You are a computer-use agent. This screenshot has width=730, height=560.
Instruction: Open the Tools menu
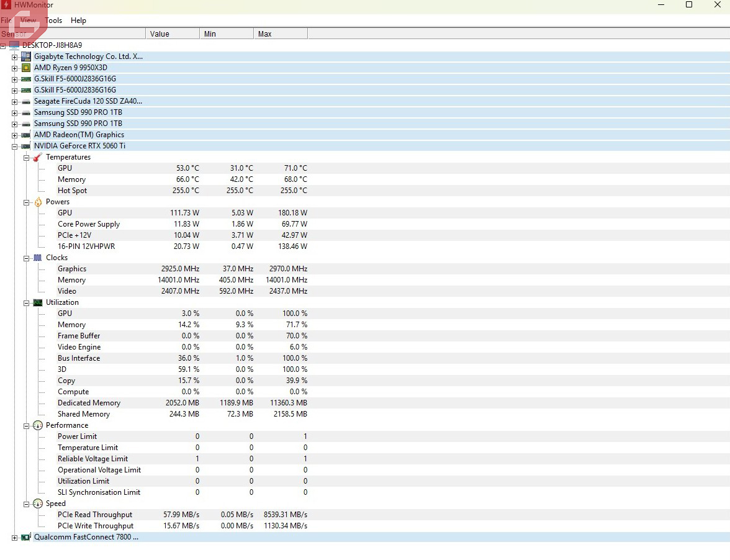(x=54, y=20)
